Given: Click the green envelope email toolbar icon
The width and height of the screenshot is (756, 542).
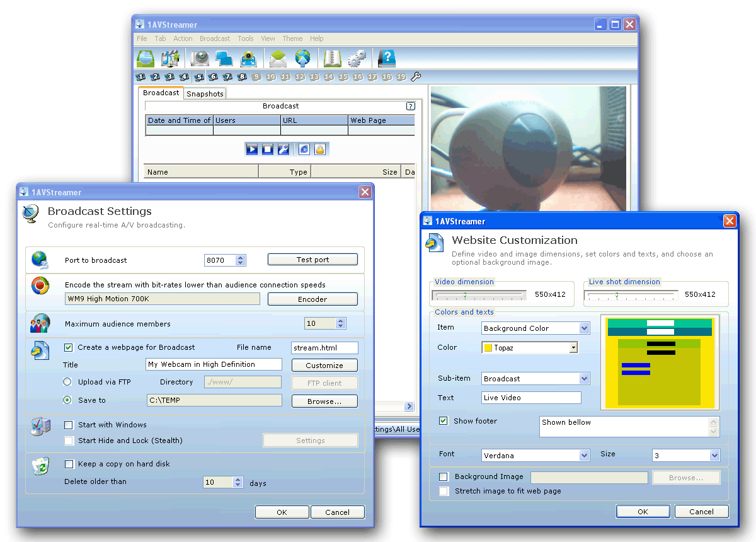Looking at the screenshot, I should pos(278,59).
